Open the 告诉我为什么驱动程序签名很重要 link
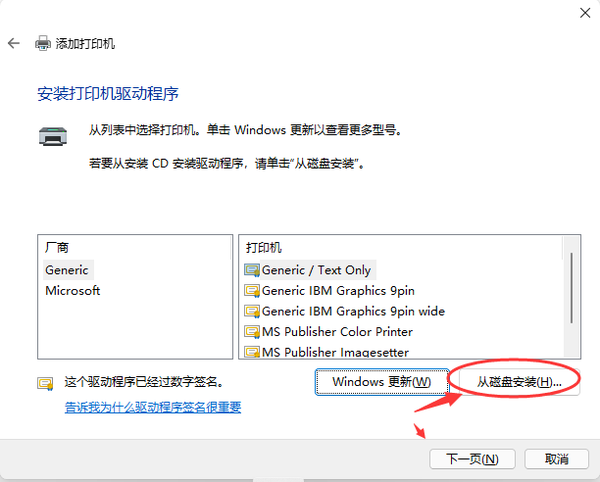This screenshot has height=482, width=600. tap(153, 407)
